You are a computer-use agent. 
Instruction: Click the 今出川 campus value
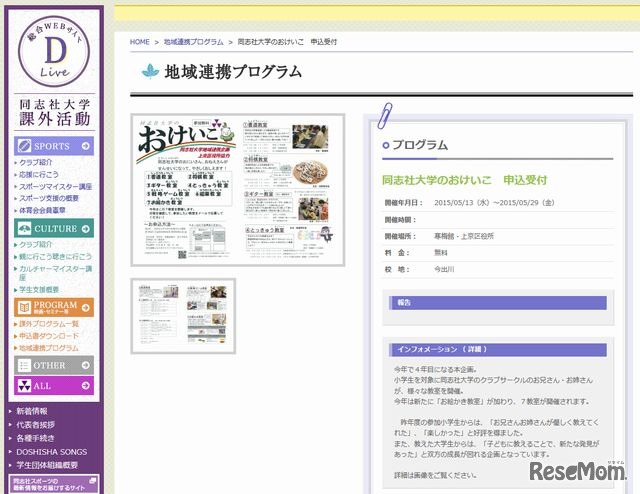click(x=444, y=269)
